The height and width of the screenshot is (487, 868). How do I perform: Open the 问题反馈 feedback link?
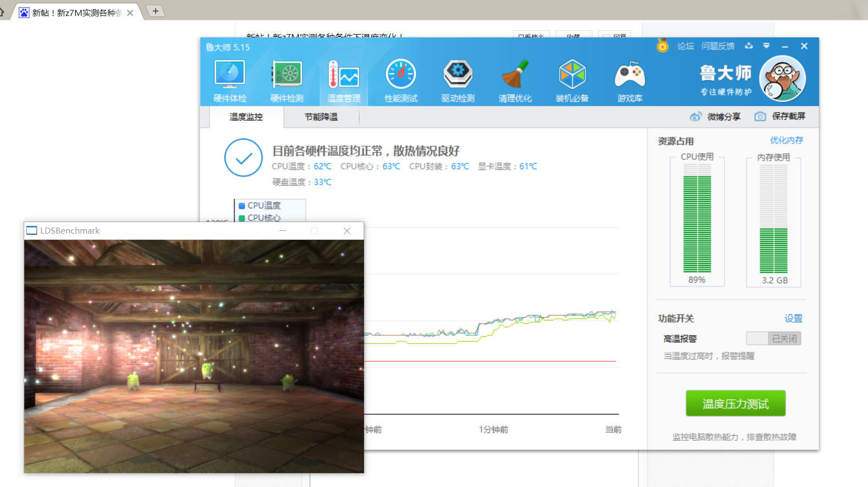coord(718,46)
